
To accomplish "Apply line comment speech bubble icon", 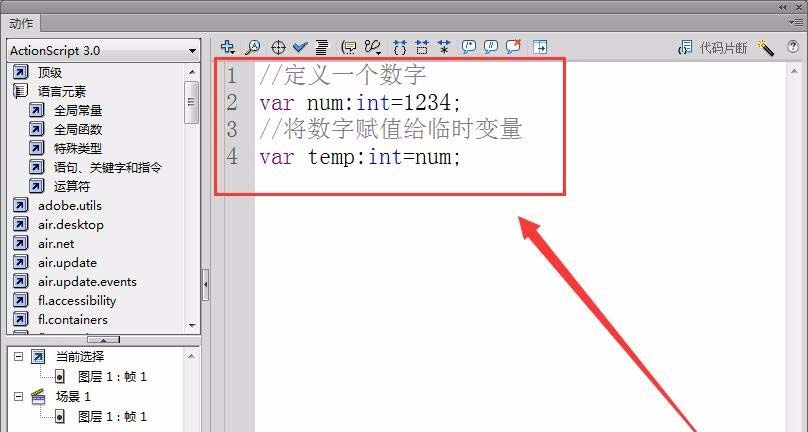I will (x=491, y=47).
